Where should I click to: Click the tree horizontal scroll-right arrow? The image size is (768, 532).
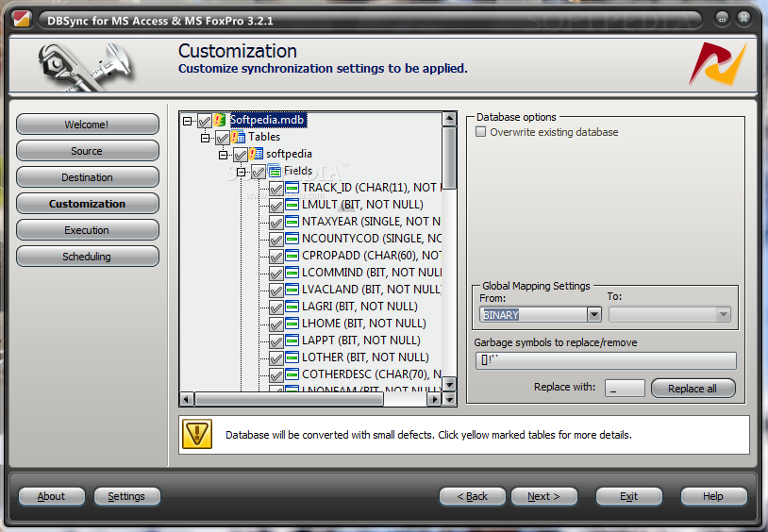pyautogui.click(x=433, y=399)
